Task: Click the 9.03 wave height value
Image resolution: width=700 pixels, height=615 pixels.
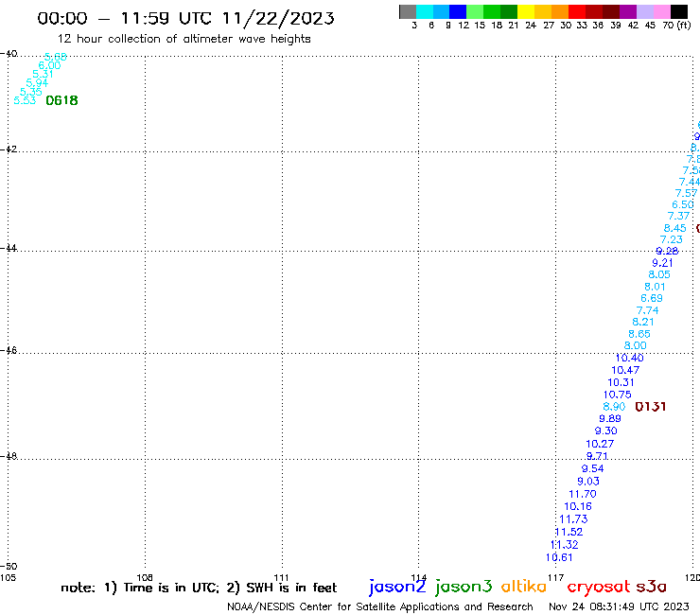Action: [x=588, y=482]
